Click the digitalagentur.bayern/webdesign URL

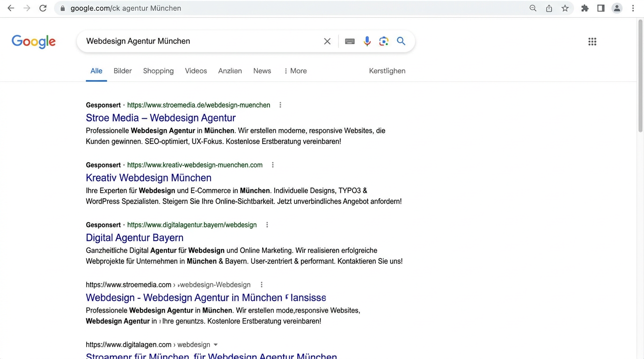[x=192, y=225]
